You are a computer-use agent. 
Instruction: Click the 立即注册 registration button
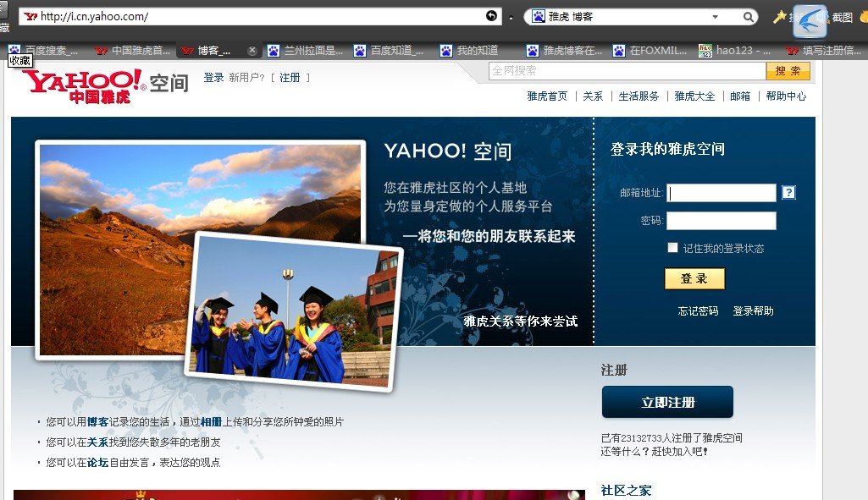point(667,403)
